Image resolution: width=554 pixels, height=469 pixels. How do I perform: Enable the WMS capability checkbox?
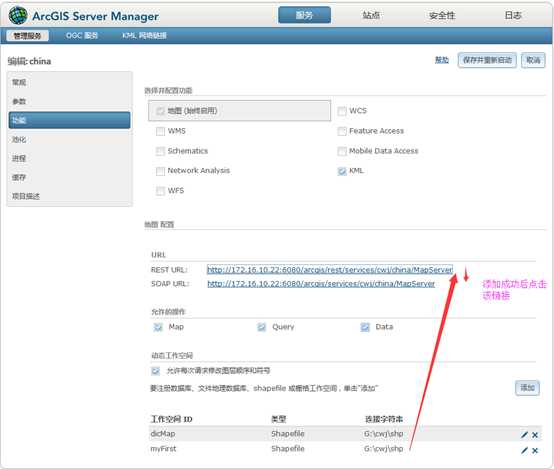coord(160,131)
